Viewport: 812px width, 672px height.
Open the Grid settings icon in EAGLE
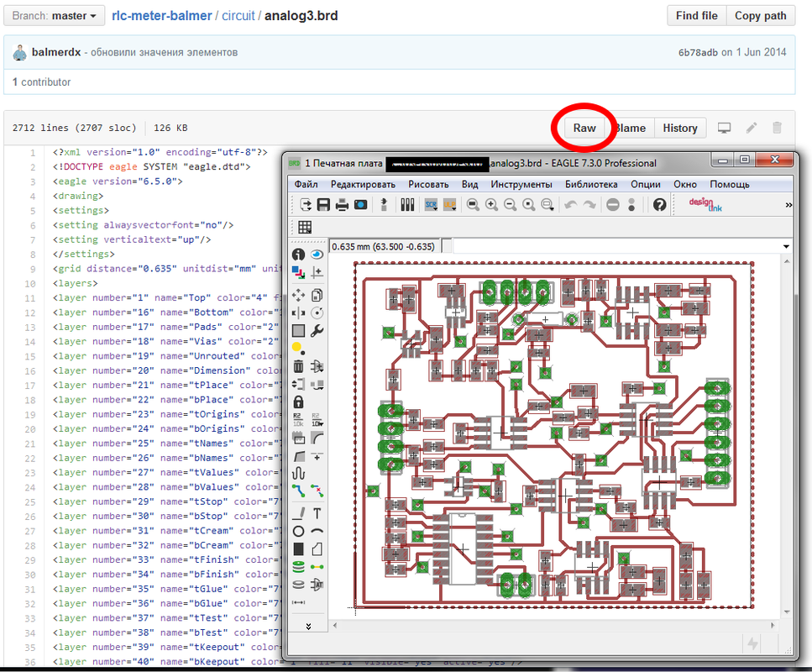(x=305, y=227)
